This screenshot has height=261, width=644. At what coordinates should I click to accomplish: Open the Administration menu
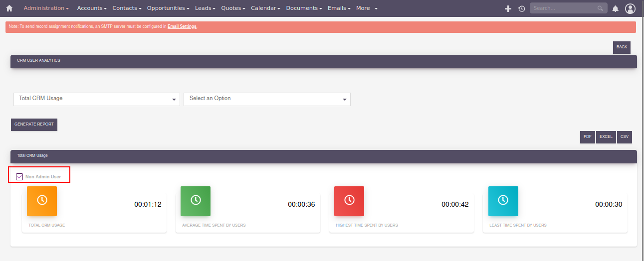[x=46, y=8]
